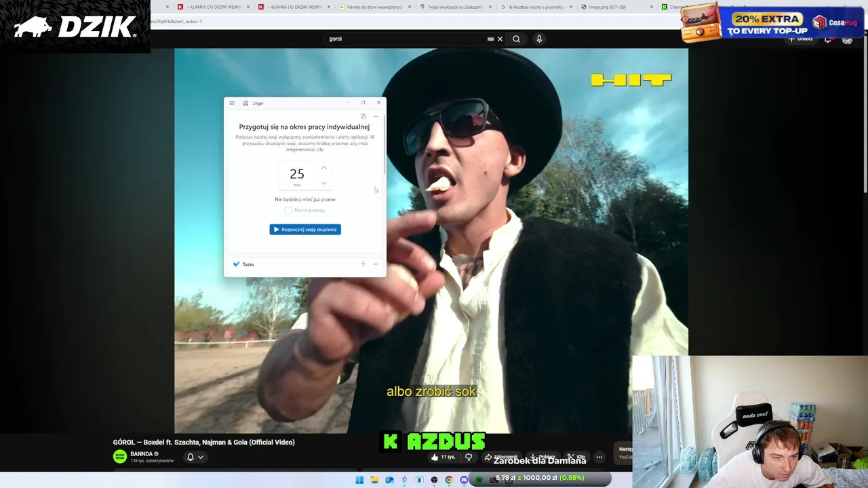Viewport: 868px width, 488px height.
Task: Open Outlook from taskbar
Action: (389, 480)
